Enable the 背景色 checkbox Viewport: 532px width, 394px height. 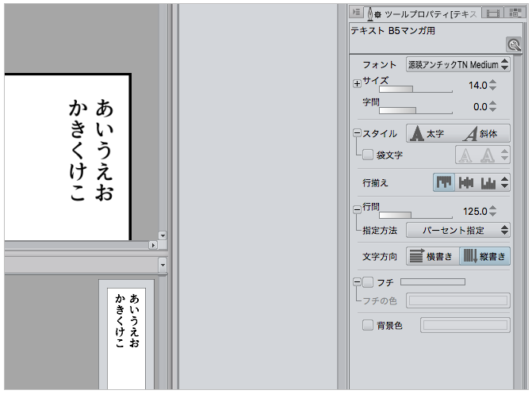[367, 325]
